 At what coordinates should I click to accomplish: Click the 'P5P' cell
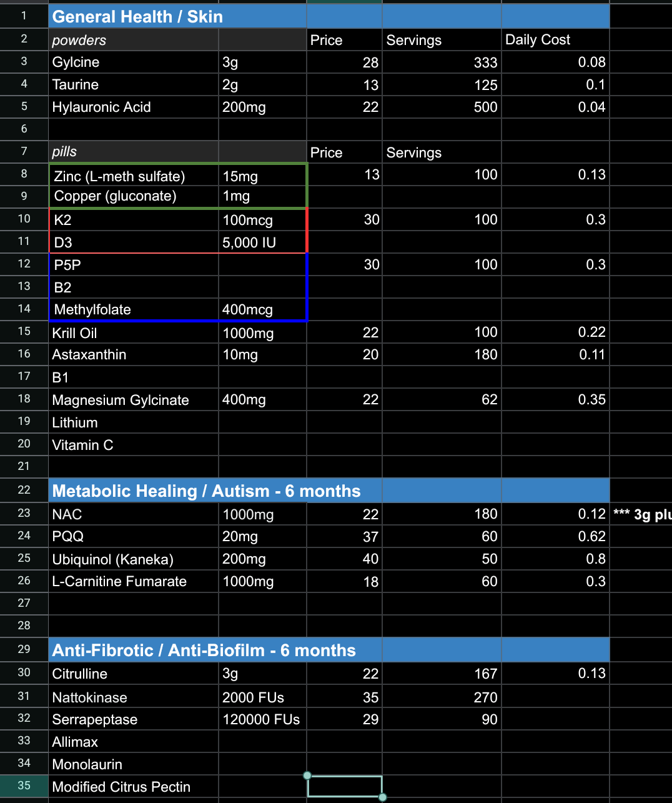(x=134, y=265)
